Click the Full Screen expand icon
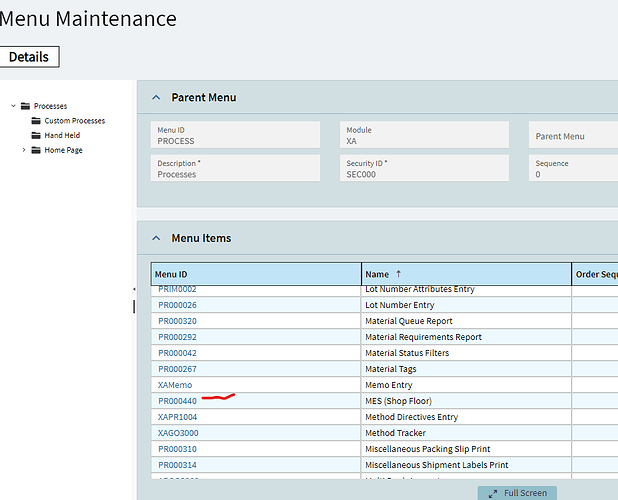Viewport: 618px width, 500px height. point(492,493)
